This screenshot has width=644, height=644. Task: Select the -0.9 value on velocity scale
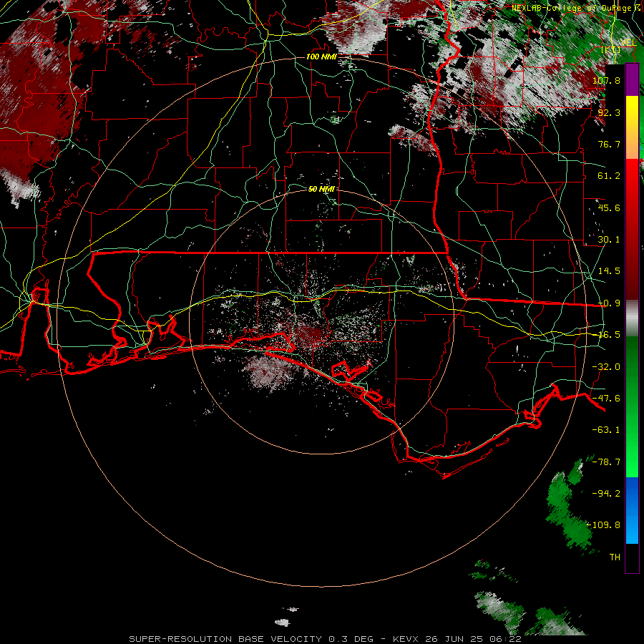tap(609, 303)
